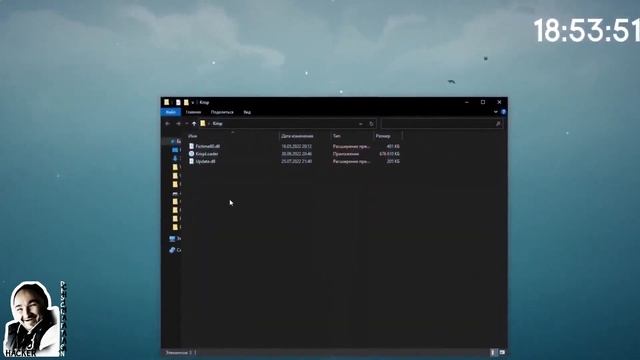Click the folder icon in the title bar
This screenshot has height=360, width=640.
tap(167, 102)
